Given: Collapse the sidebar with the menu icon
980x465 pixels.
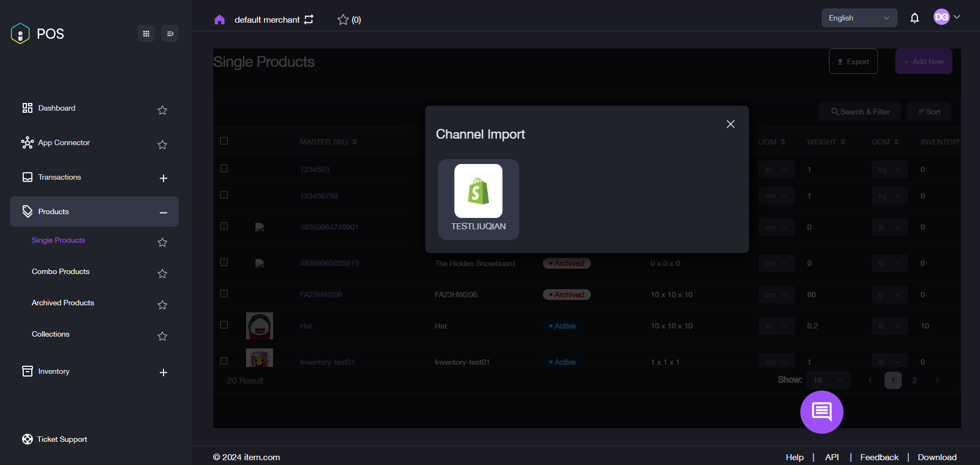Looking at the screenshot, I should click(x=170, y=33).
